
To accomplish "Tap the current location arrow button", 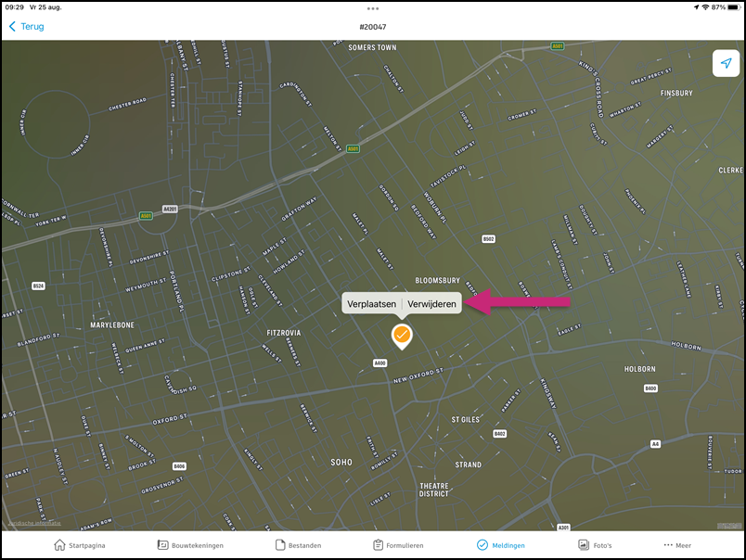I will coord(726,63).
